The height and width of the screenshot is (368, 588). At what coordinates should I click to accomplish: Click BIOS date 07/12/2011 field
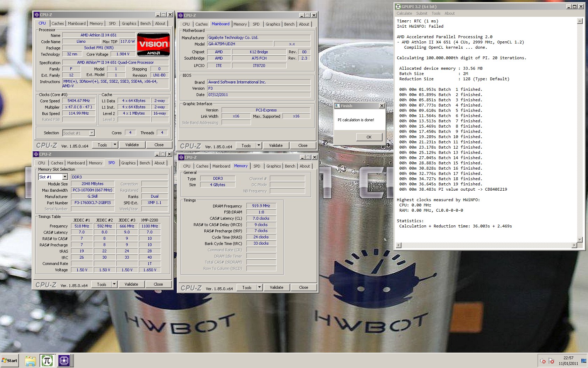259,95
